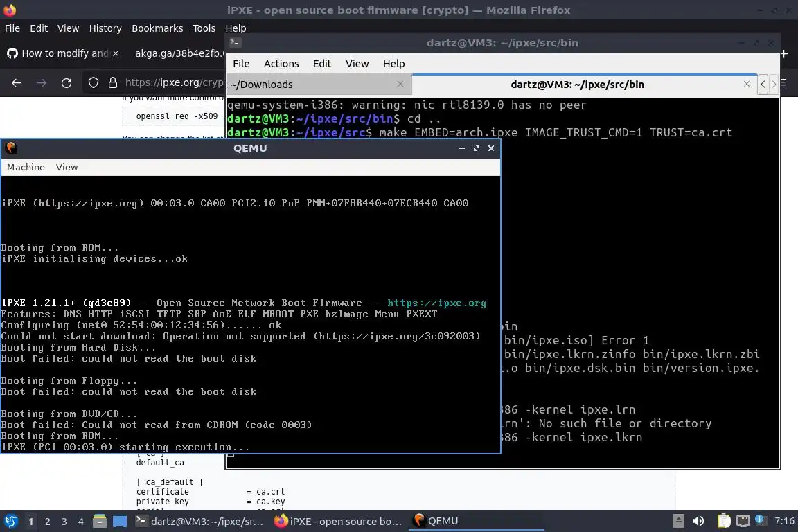The image size is (798, 532).
Task: Select the akga.ga/38b4e2fb Firefox tab
Action: [x=178, y=53]
